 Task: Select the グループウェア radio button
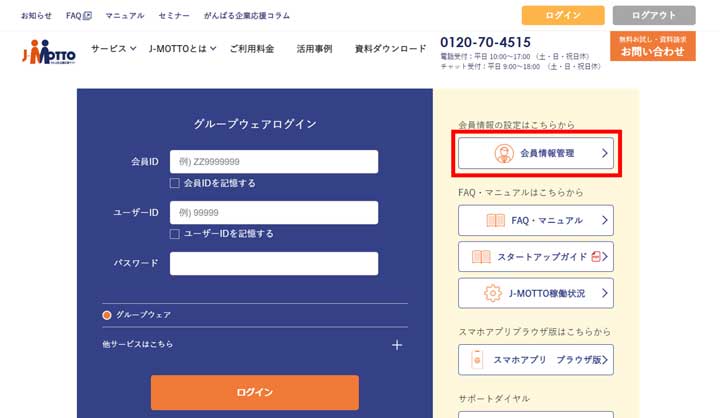coord(107,315)
